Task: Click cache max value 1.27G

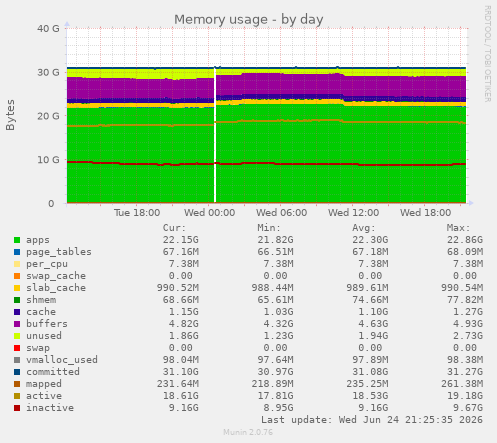Action: pos(468,312)
